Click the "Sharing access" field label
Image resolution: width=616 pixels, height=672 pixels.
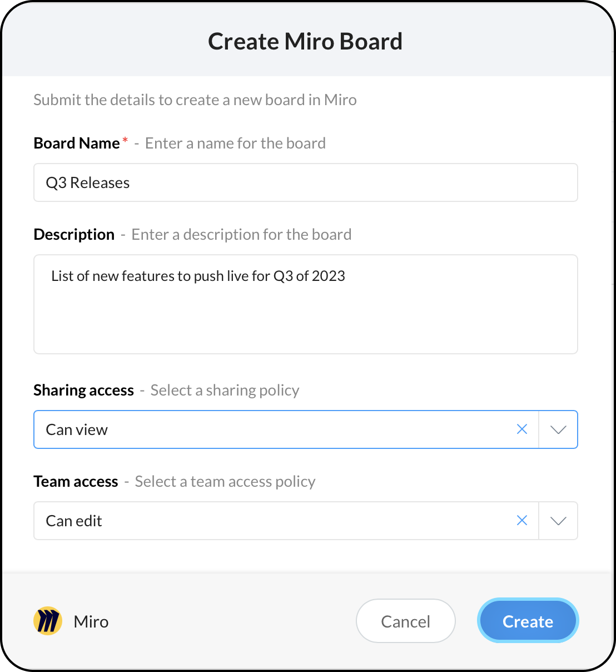click(x=83, y=390)
